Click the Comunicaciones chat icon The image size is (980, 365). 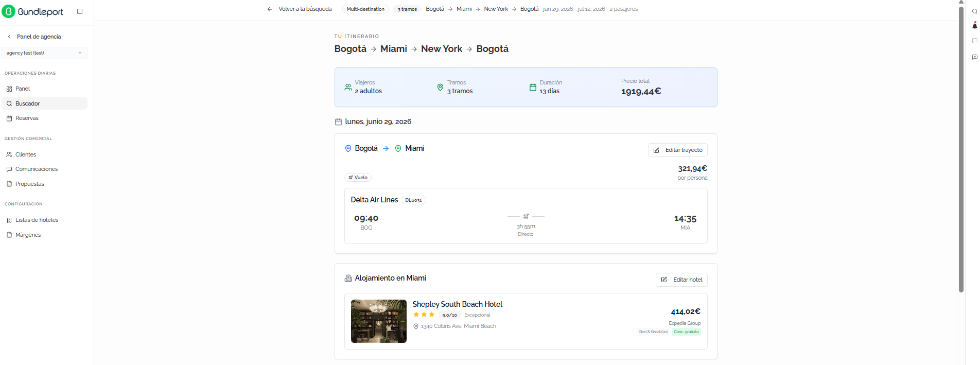point(9,169)
